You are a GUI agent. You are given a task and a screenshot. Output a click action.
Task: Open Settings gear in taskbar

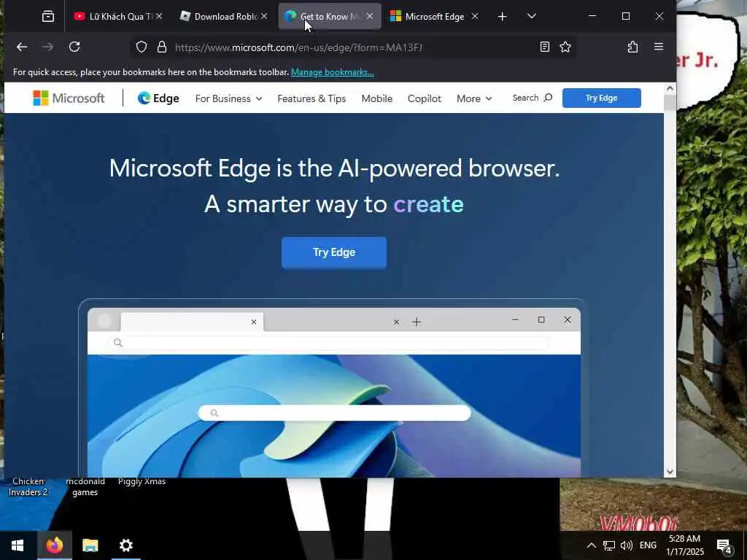pyautogui.click(x=125, y=545)
